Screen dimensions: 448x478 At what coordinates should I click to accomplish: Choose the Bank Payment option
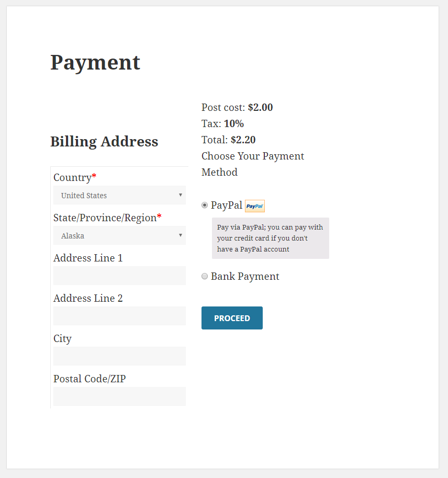[x=205, y=276]
